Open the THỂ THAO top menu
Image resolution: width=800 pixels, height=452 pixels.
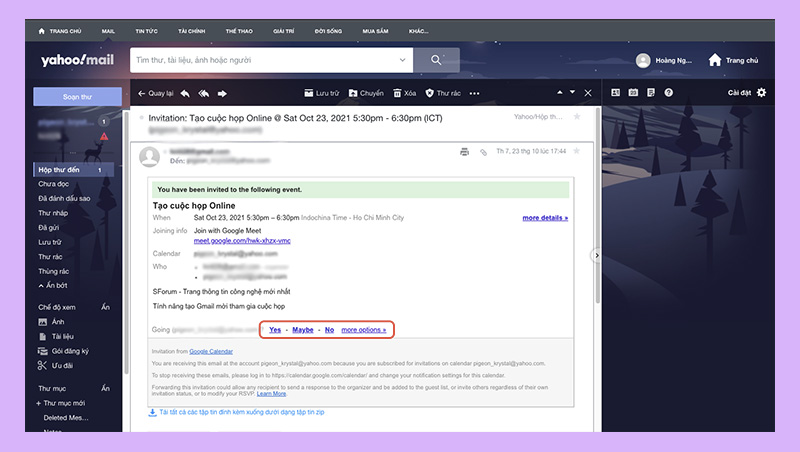[x=239, y=31]
